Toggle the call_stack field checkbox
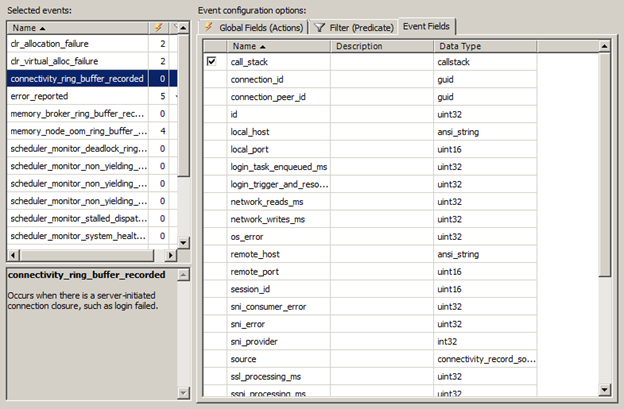 211,62
